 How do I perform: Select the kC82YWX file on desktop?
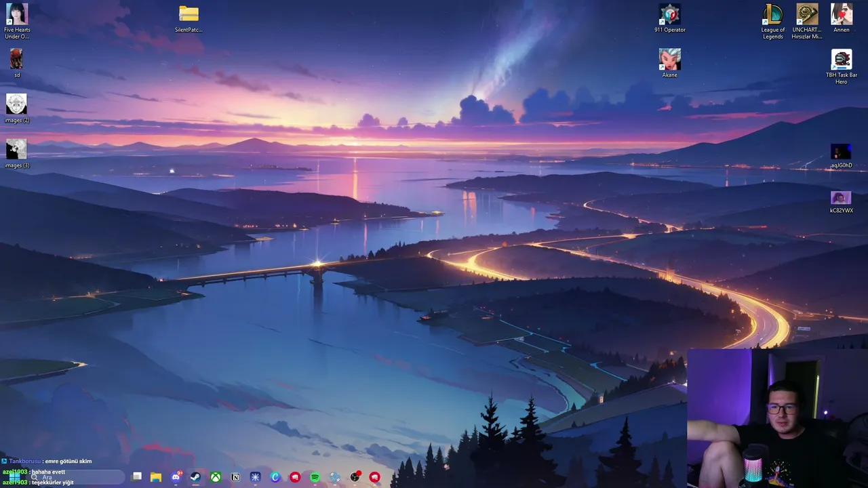[841, 201]
